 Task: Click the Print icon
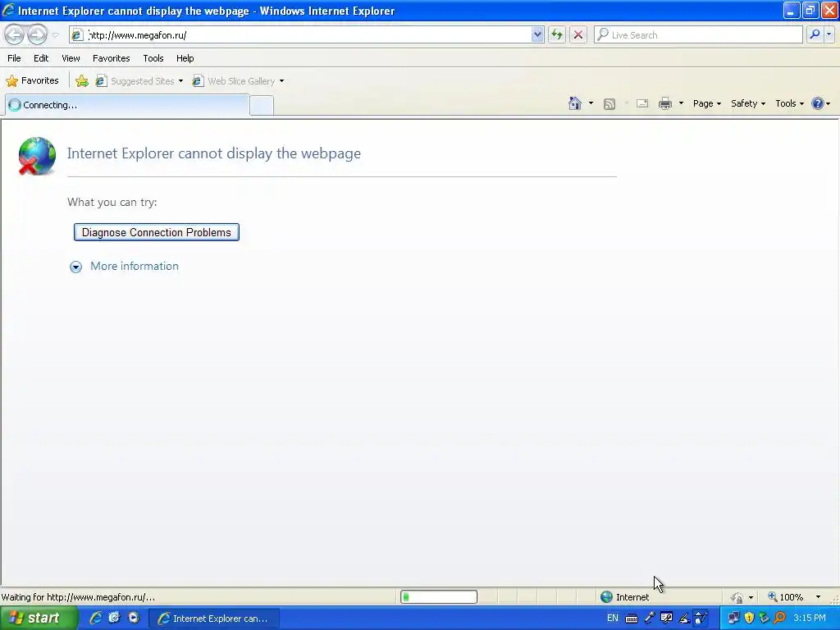[664, 103]
